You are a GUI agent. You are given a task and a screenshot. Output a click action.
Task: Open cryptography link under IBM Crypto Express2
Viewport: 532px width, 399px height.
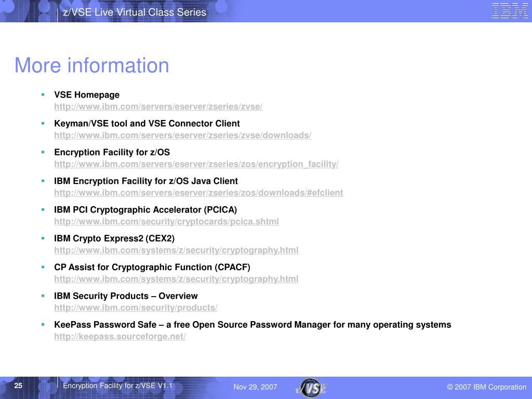[176, 250]
